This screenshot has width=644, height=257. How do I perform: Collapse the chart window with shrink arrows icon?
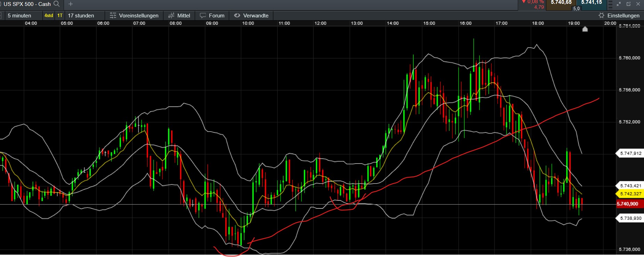tap(619, 4)
